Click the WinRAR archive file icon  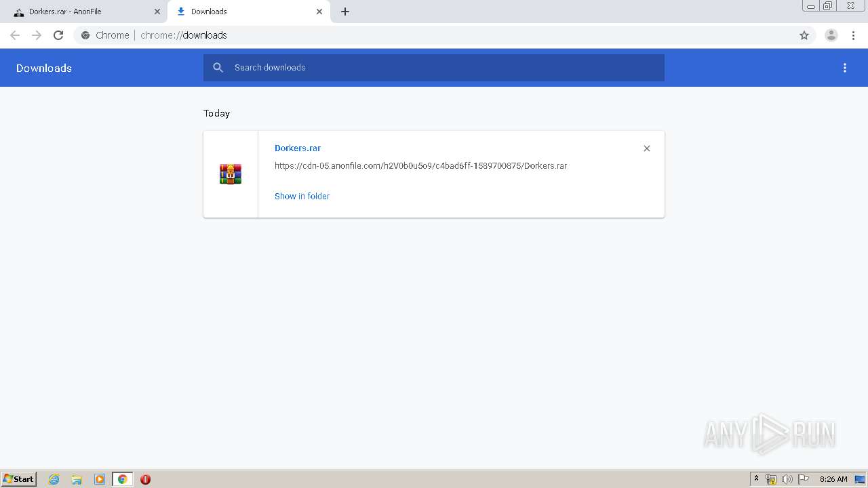pos(231,174)
